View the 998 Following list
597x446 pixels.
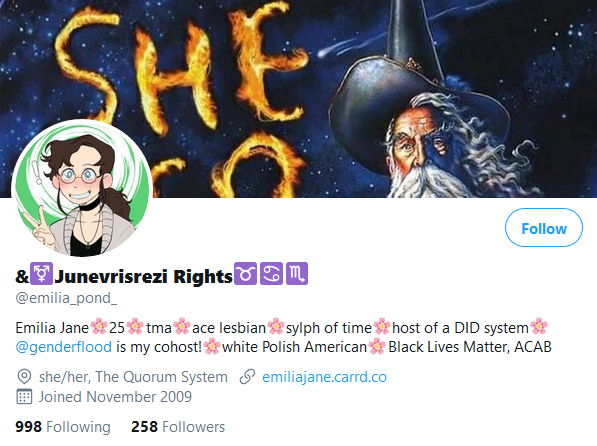click(x=63, y=427)
